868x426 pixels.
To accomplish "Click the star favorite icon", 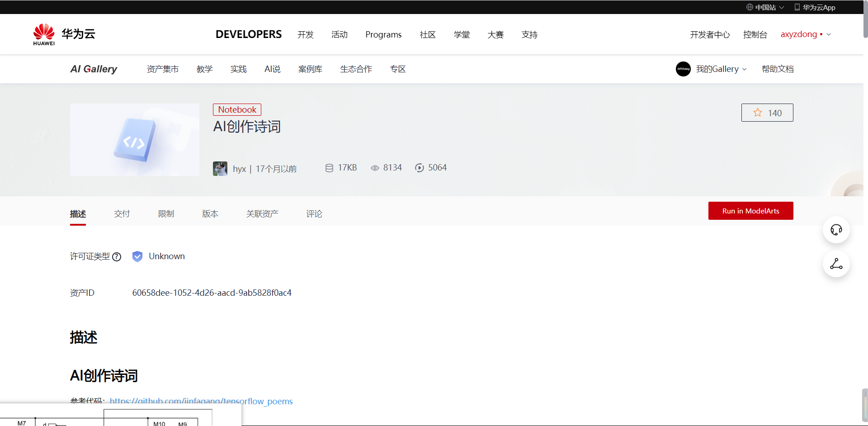I will 758,113.
